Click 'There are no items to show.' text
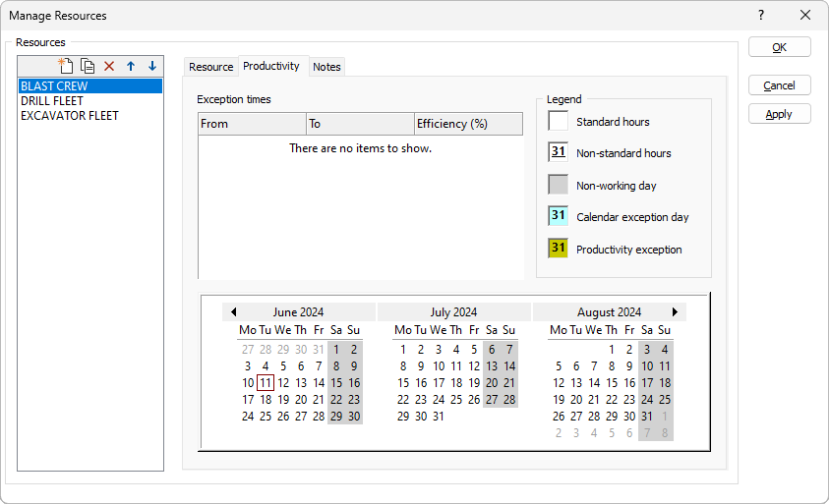Image resolution: width=829 pixels, height=504 pixels. (x=361, y=148)
